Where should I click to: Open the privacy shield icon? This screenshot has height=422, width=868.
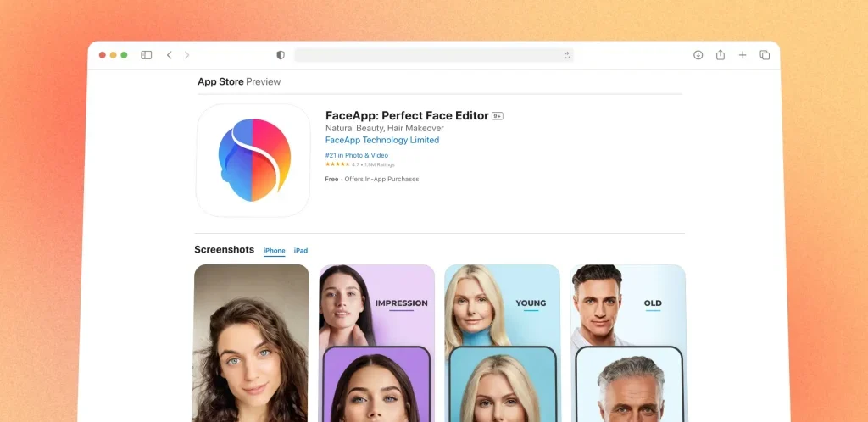coord(281,55)
